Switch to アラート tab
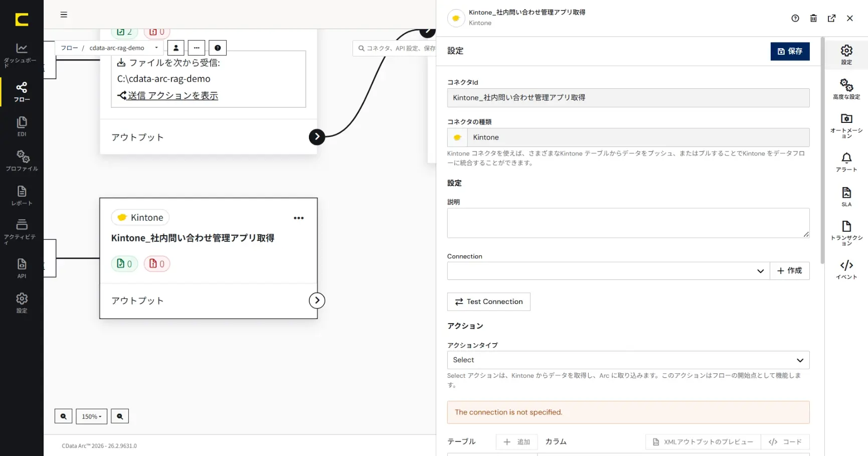 tap(846, 162)
